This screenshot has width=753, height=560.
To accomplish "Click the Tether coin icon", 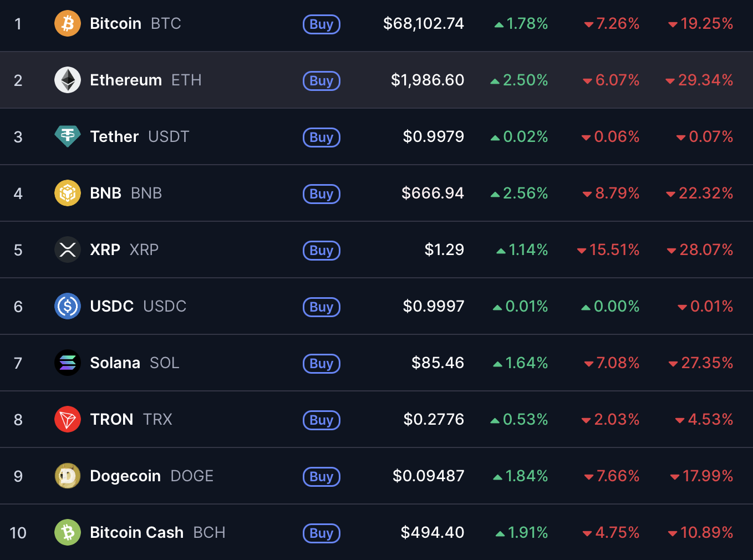I will 68,136.
